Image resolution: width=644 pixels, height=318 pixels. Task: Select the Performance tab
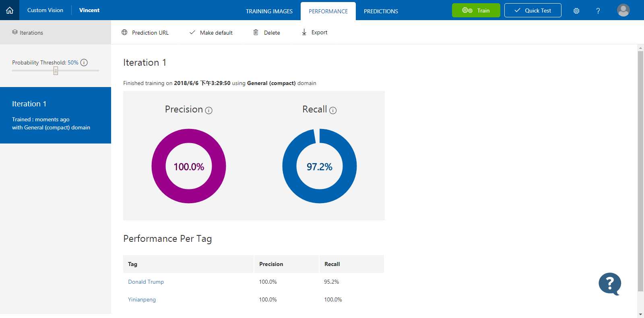pyautogui.click(x=328, y=11)
